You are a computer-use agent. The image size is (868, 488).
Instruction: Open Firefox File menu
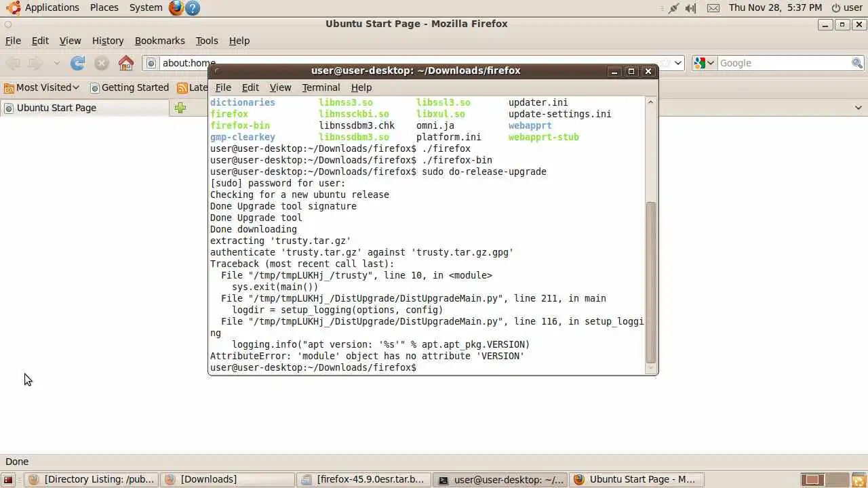[x=13, y=41]
